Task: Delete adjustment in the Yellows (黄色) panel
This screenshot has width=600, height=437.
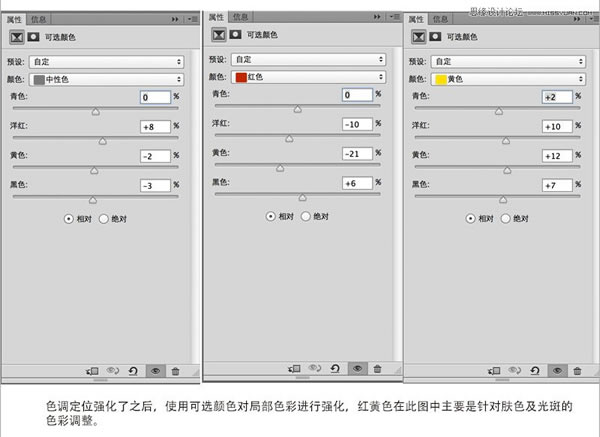Action: click(577, 370)
